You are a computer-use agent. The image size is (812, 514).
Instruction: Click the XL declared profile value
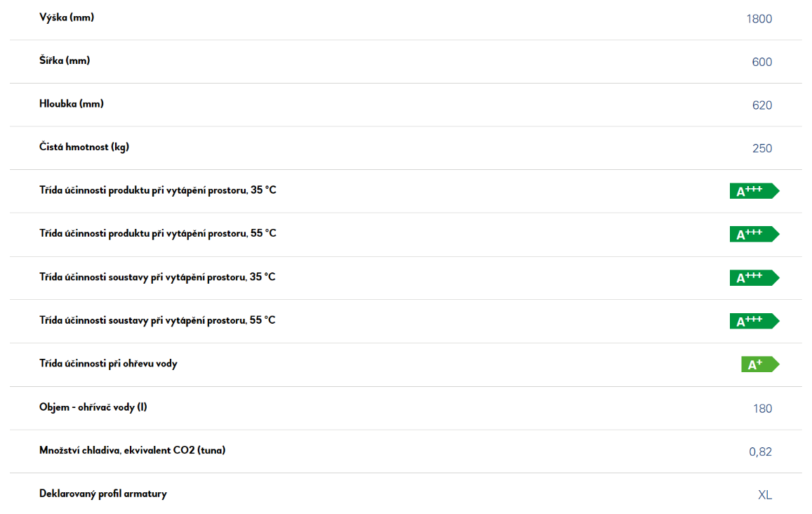point(765,495)
